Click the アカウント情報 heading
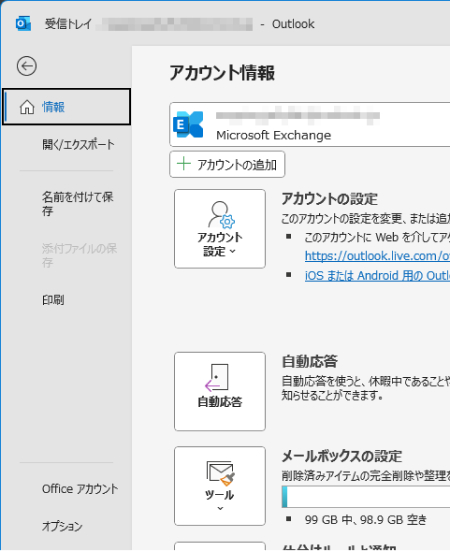450x551 pixels. tap(222, 73)
